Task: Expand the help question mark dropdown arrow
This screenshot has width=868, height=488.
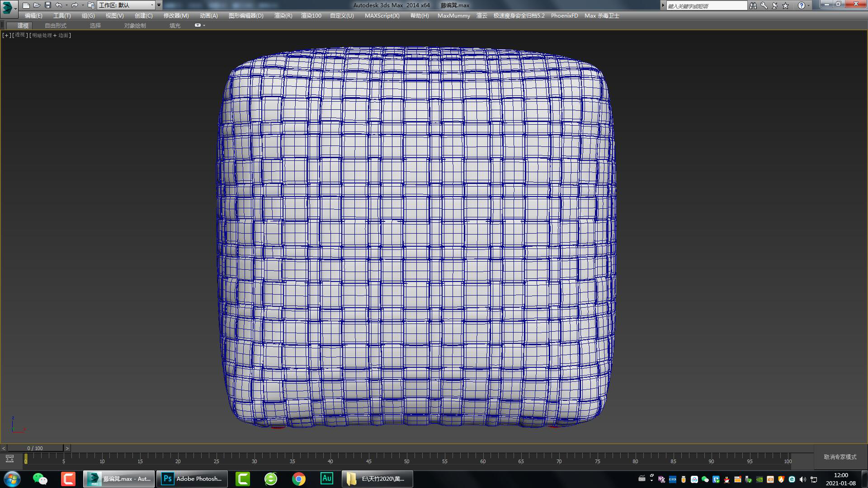Action: coord(809,5)
